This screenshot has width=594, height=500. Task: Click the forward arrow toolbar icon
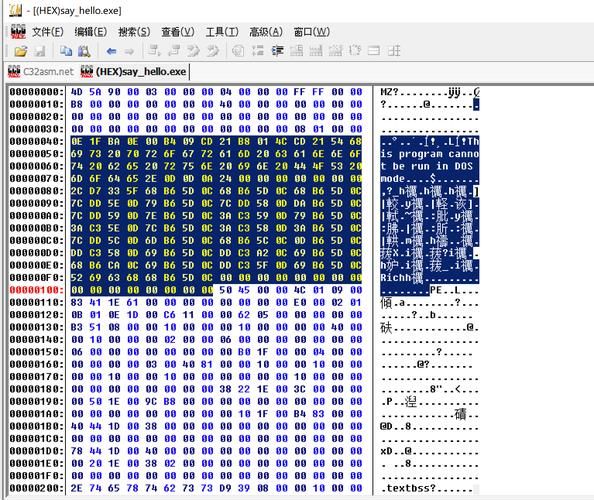click(x=129, y=51)
